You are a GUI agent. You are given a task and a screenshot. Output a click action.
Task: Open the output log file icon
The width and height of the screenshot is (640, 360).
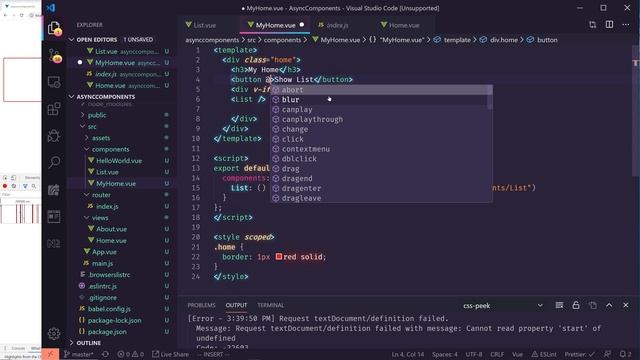click(x=593, y=305)
